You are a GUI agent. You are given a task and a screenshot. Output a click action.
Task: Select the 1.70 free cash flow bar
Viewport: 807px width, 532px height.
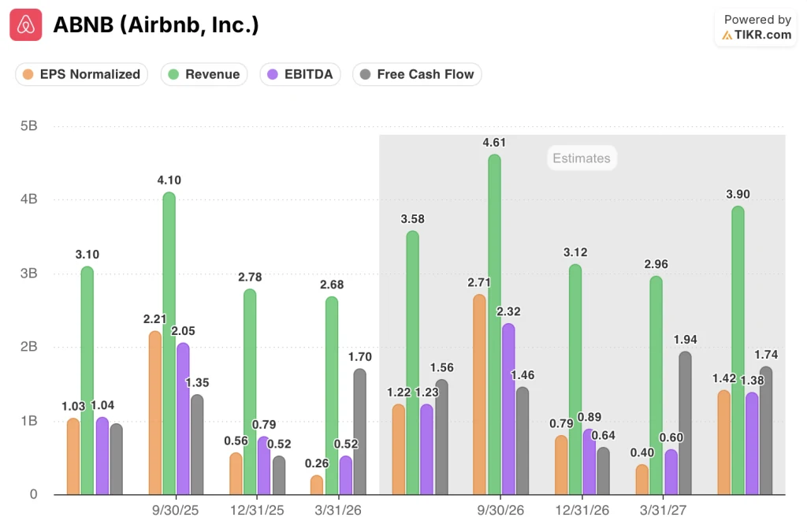(x=359, y=432)
